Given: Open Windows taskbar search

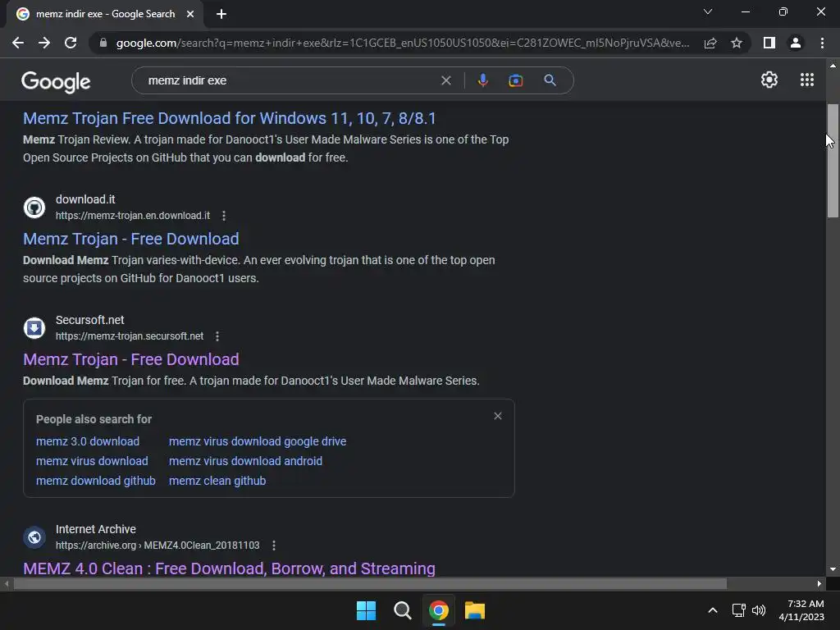Looking at the screenshot, I should point(402,610).
